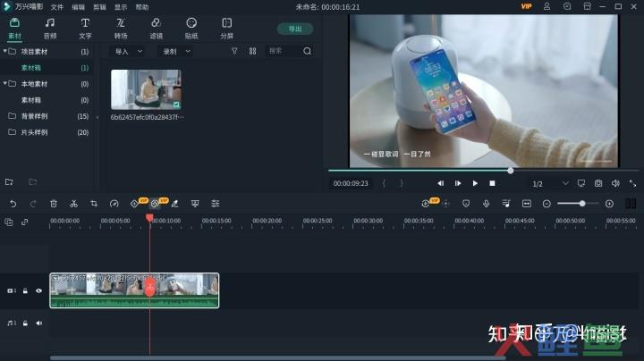644x361 pixels.
Task: Adjust the timeline zoom slider
Action: click(582, 204)
